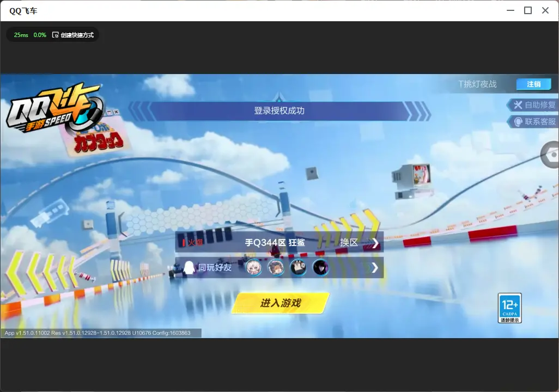Click the username T挑灯夜战
Viewport: 559px width, 392px height.
(477, 84)
